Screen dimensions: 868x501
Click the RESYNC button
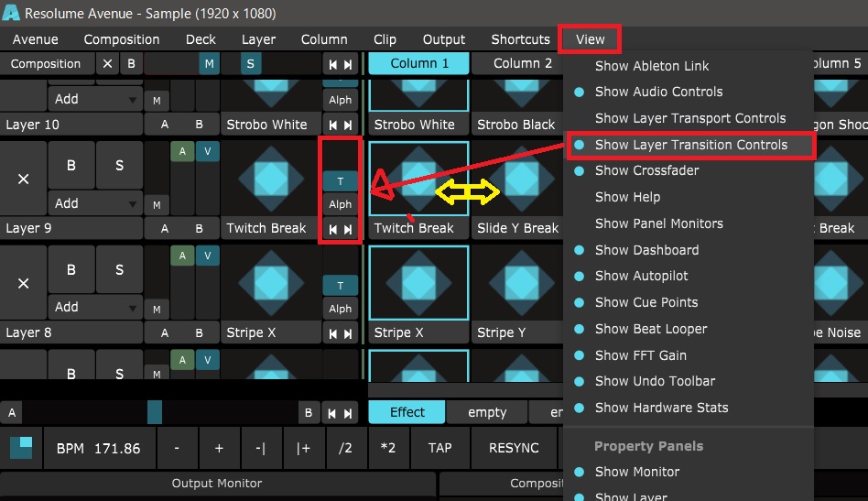tap(514, 448)
